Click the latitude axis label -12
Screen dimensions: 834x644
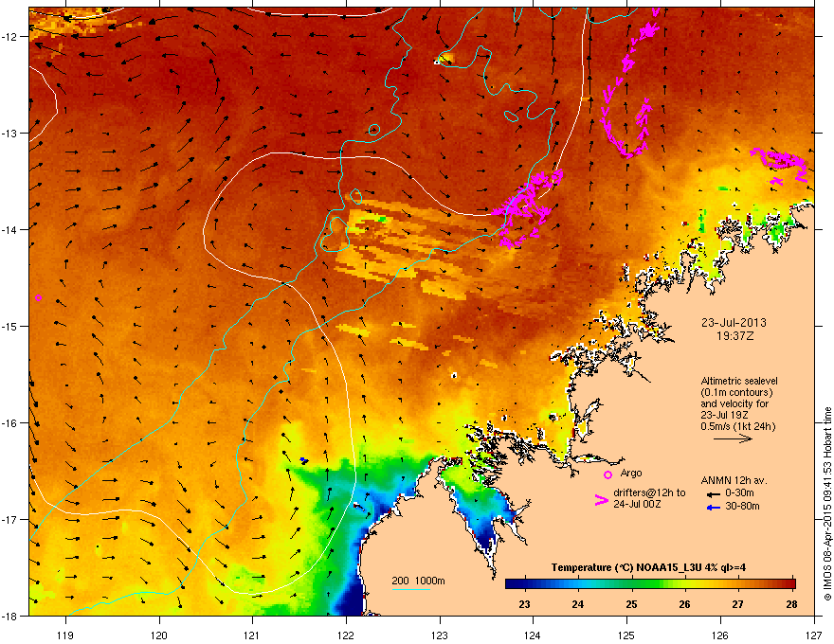pyautogui.click(x=9, y=37)
